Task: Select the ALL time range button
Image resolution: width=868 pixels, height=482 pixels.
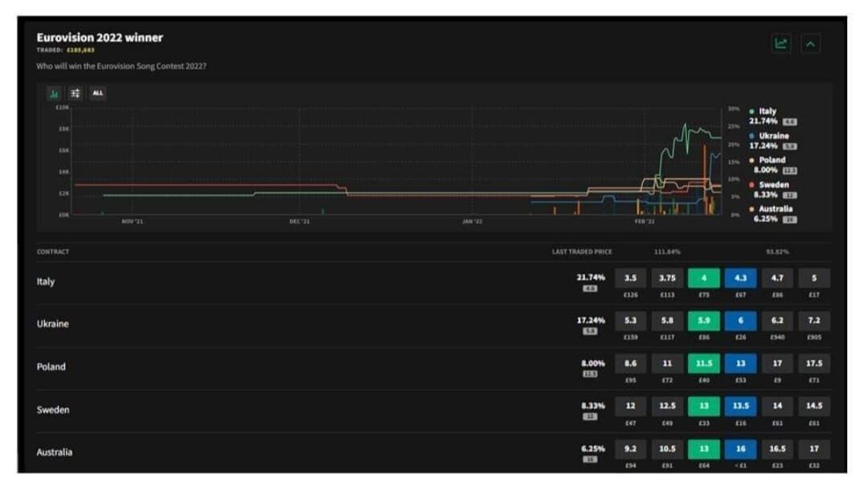Action: click(98, 93)
